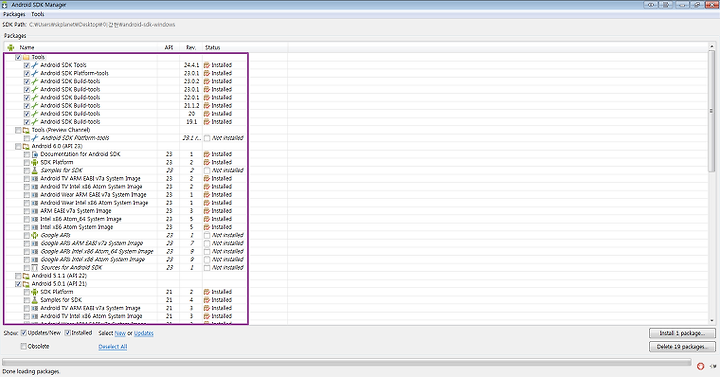
Task: Click the red stop icon in status bar
Action: point(700,366)
